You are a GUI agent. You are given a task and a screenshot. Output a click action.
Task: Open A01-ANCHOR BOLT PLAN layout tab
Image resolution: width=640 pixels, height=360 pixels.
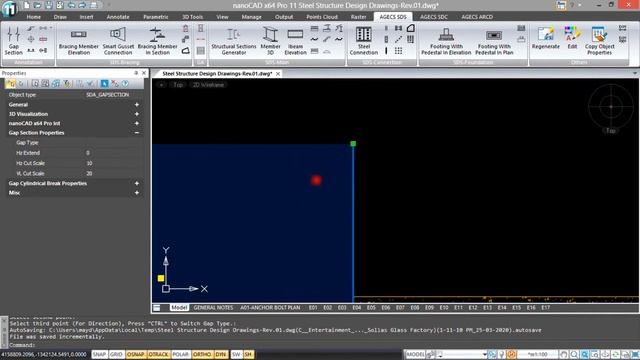[270, 308]
